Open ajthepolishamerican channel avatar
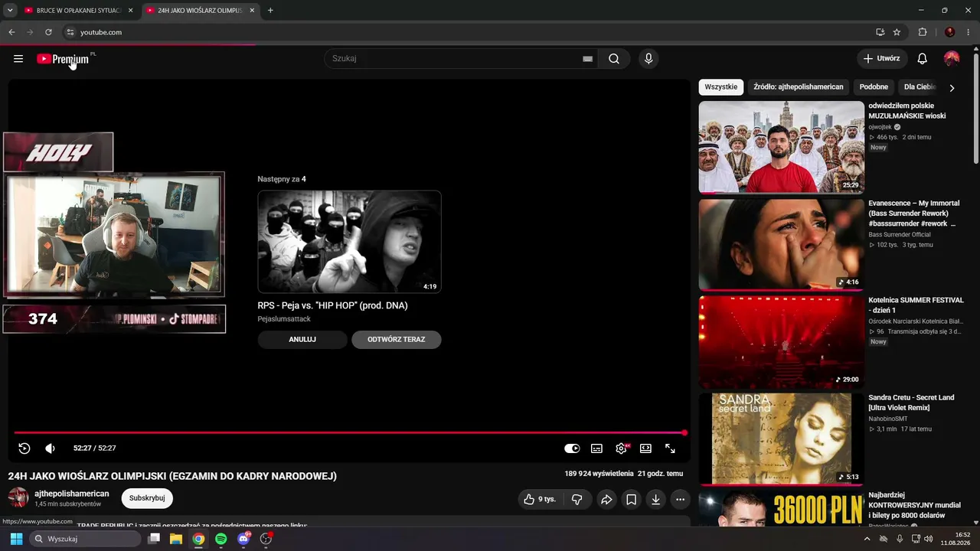 [x=18, y=498]
